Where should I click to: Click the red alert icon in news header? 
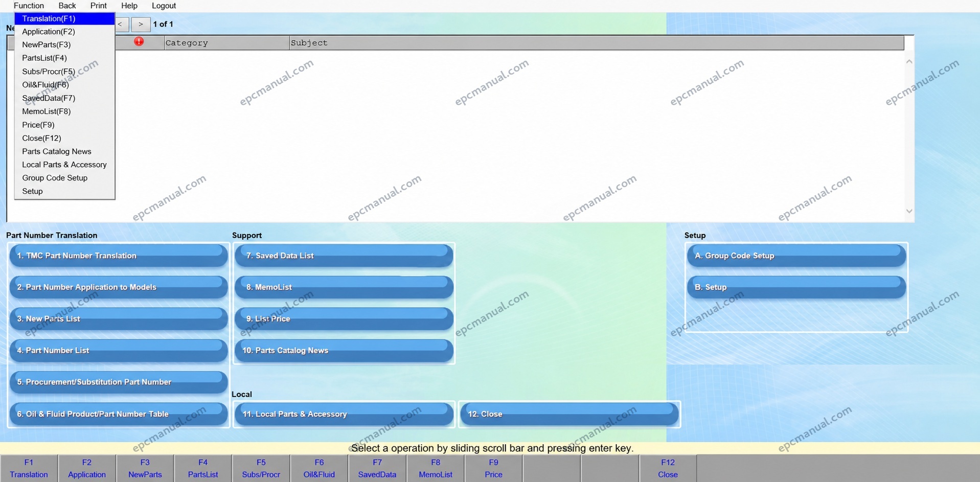point(139,41)
